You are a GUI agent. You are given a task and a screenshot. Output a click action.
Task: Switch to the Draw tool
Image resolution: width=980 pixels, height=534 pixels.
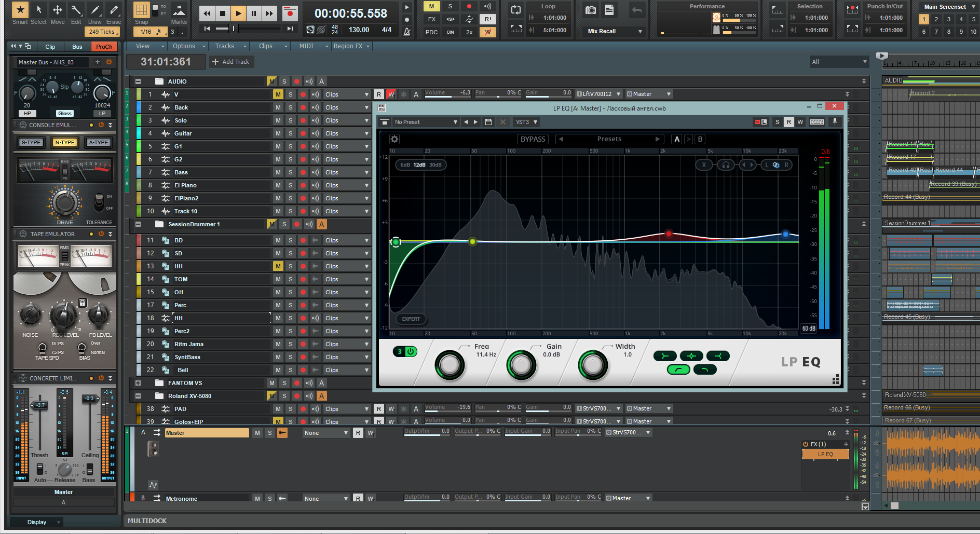pyautogui.click(x=94, y=10)
